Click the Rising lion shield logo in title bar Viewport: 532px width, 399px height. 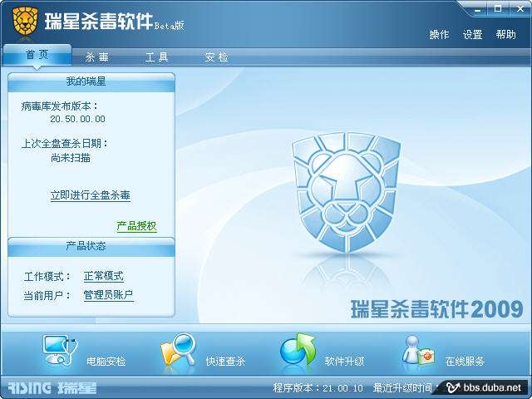(25, 22)
